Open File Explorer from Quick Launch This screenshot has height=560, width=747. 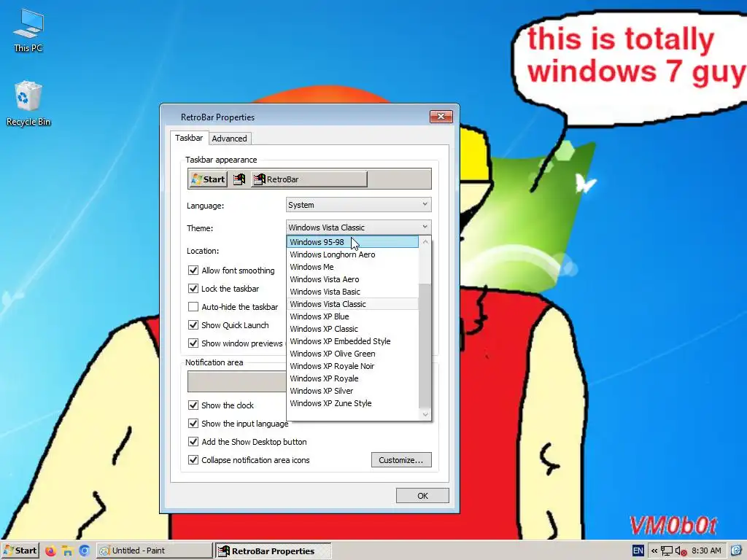pos(67,551)
